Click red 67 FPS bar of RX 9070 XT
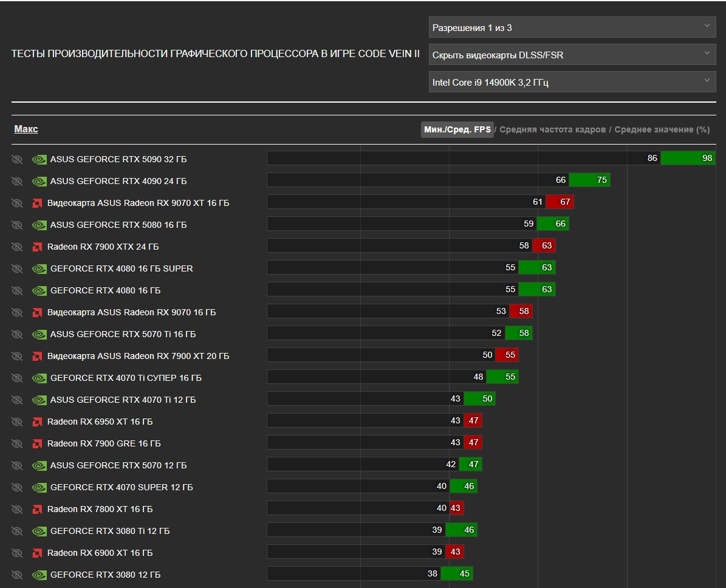Screen dimensions: 726x588 click(x=560, y=202)
